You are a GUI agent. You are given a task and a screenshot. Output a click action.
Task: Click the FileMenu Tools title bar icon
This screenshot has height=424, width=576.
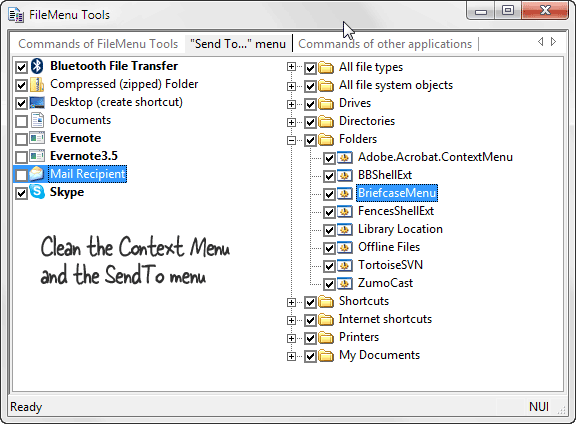coord(16,15)
